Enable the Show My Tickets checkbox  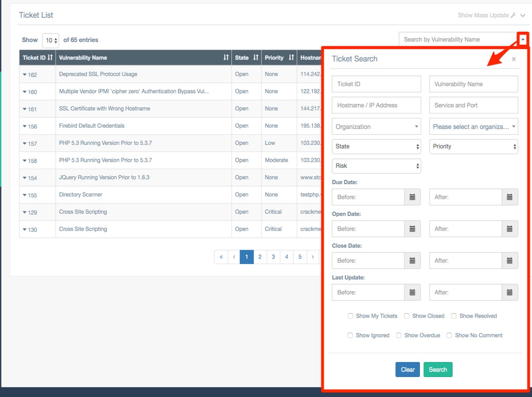(x=350, y=316)
